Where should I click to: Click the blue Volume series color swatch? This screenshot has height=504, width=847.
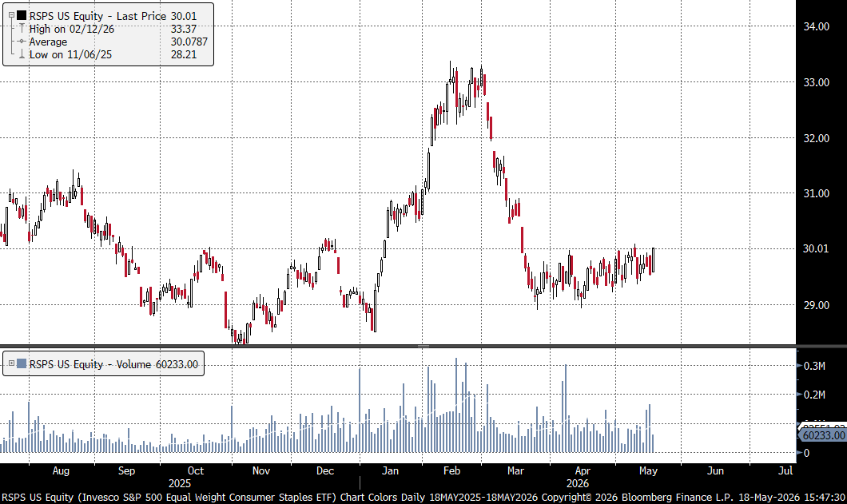(x=22, y=364)
